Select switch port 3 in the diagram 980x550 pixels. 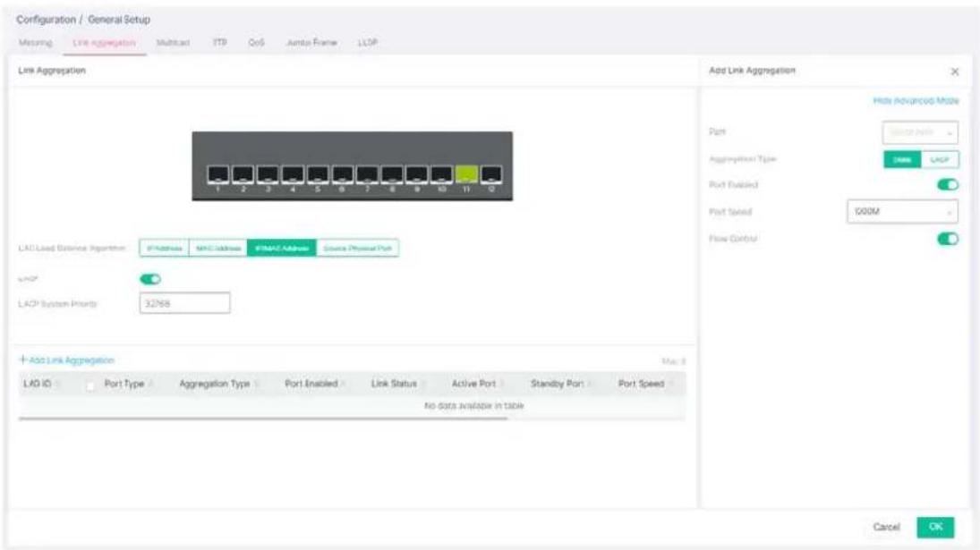pos(268,174)
